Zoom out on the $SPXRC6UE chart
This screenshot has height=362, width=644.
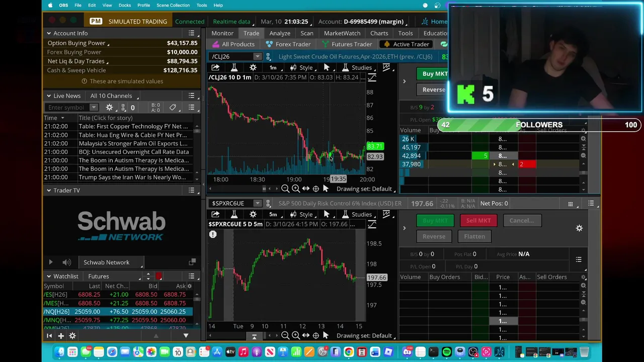[x=285, y=335]
